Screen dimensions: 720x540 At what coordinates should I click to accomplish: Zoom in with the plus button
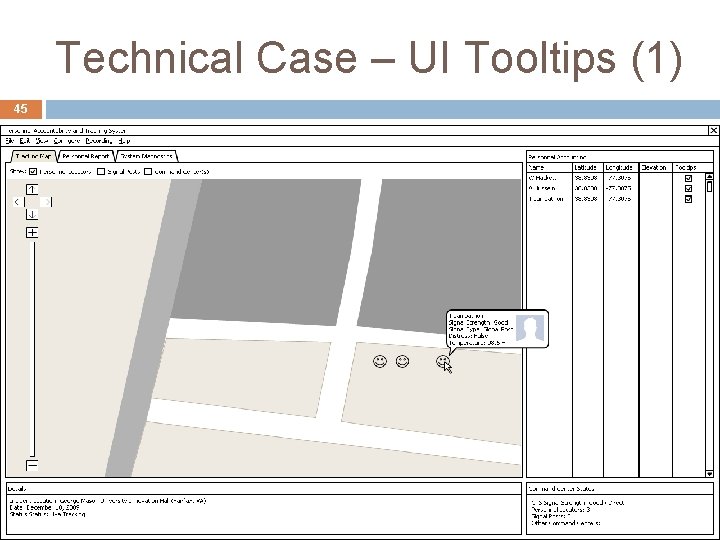pos(32,232)
